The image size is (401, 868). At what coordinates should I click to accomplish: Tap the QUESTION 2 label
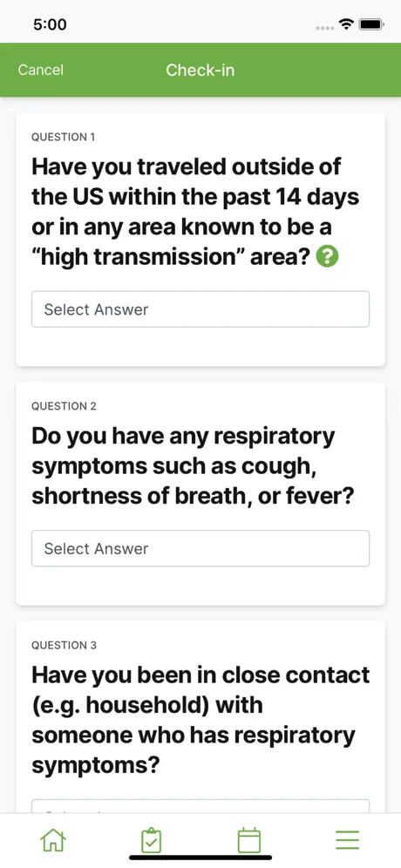64,406
